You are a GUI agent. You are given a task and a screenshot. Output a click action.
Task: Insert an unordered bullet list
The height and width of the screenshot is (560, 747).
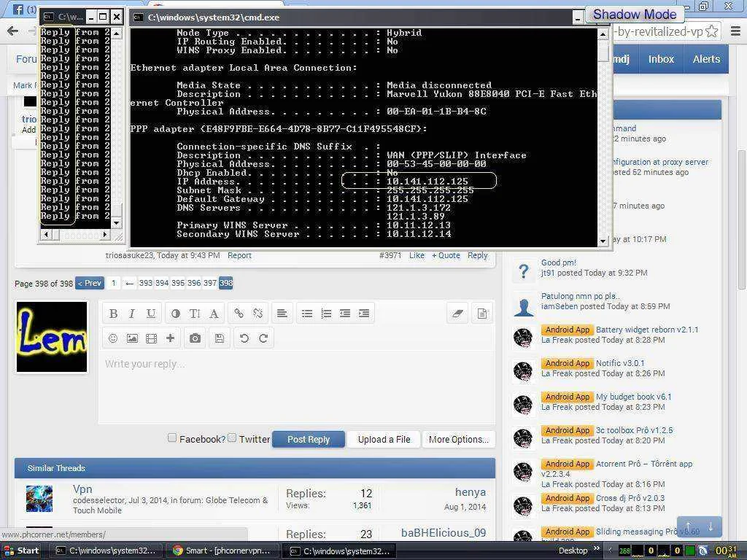click(307, 314)
